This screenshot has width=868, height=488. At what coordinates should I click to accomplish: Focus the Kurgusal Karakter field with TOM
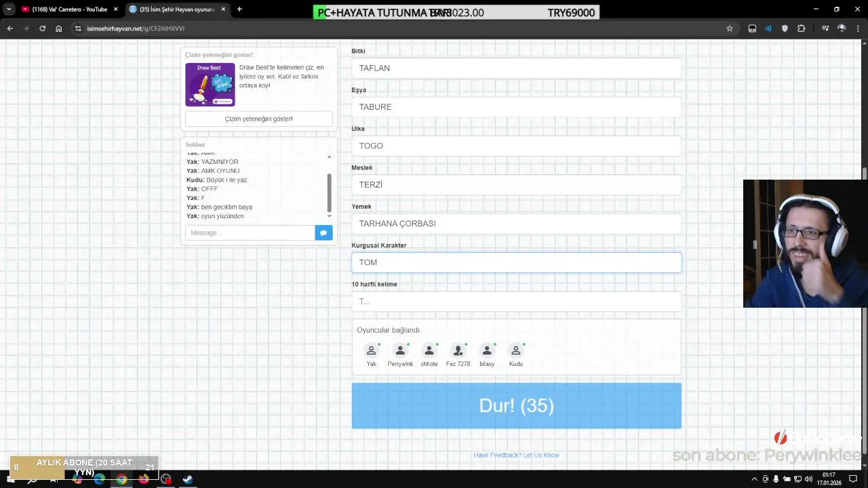(x=516, y=262)
